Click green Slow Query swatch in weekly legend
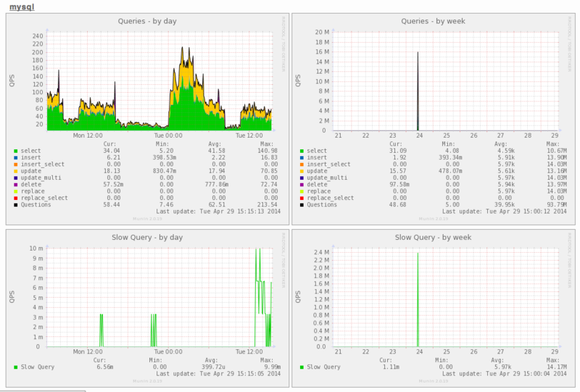This screenshot has width=580, height=392. point(302,367)
